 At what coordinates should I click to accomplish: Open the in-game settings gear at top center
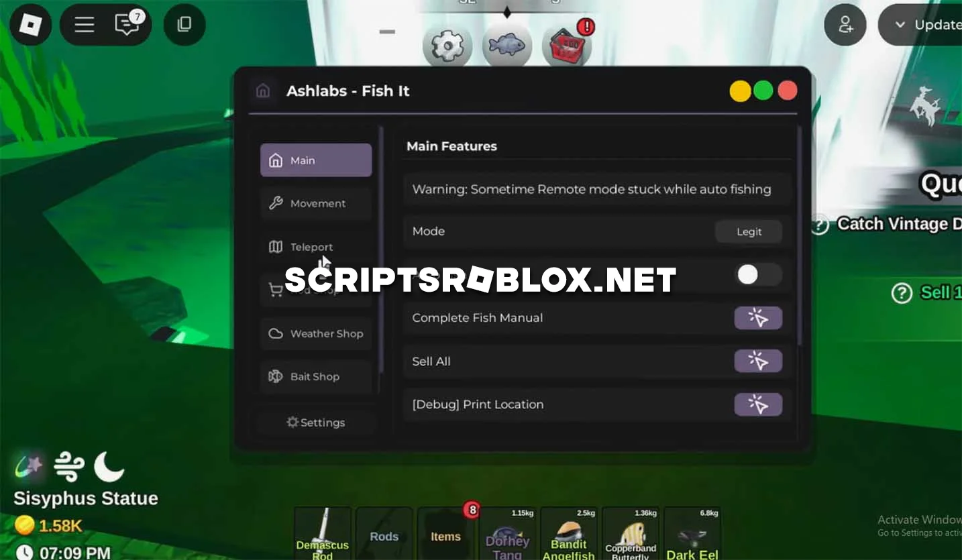[447, 46]
